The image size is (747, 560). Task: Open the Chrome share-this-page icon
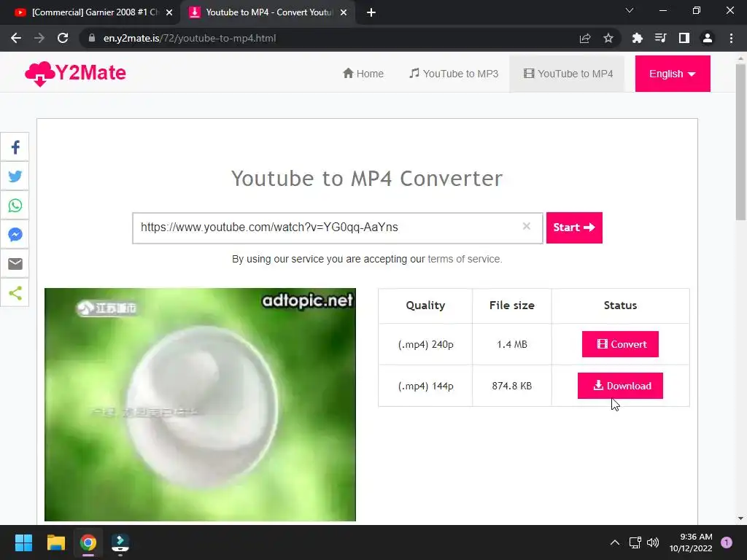click(x=585, y=38)
